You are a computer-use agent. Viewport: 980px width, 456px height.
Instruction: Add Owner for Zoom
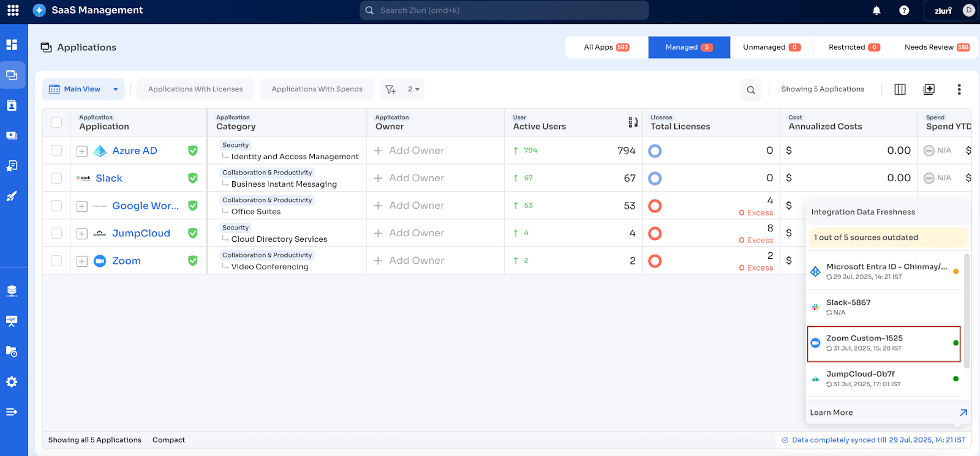click(409, 261)
